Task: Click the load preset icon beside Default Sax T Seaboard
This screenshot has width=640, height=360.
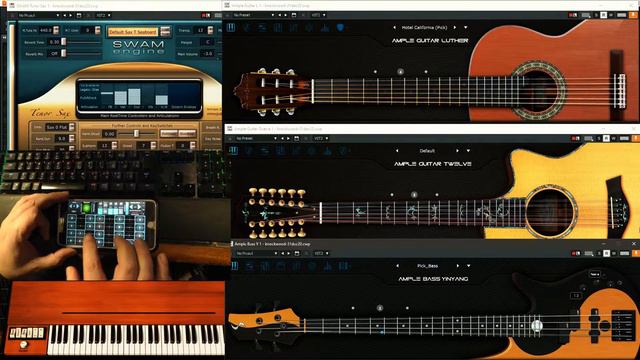Action: tap(165, 31)
